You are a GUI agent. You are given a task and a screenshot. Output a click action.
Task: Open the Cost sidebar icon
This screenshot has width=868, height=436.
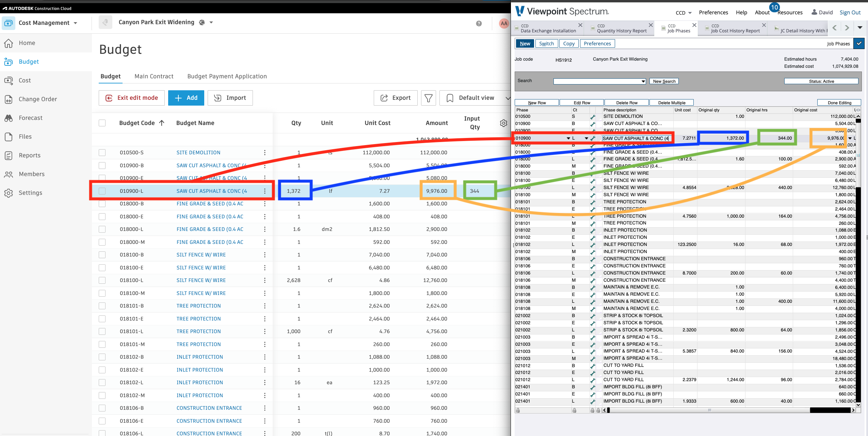pyautogui.click(x=9, y=80)
